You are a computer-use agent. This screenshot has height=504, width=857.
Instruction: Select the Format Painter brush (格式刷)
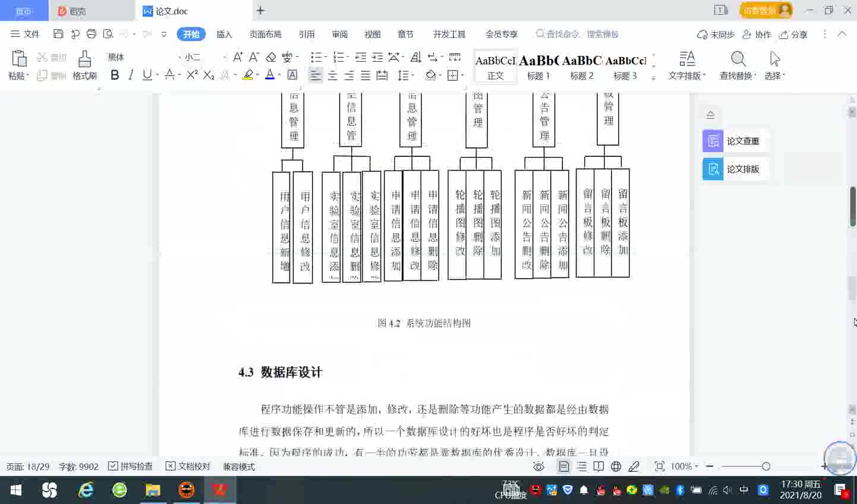coord(84,65)
